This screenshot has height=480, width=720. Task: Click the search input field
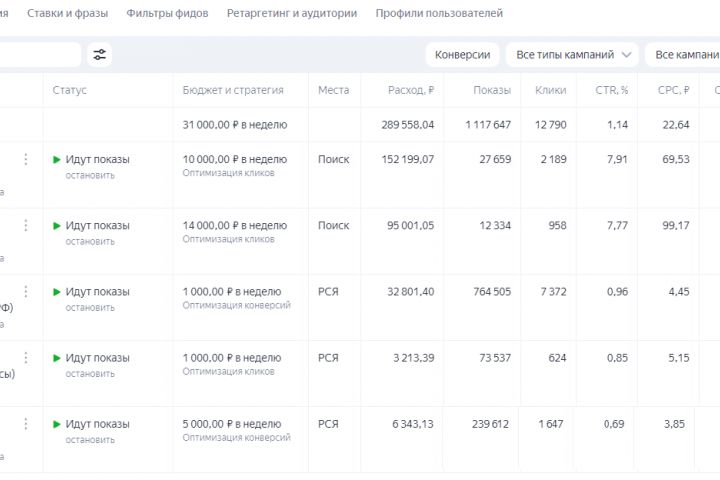click(x=40, y=55)
